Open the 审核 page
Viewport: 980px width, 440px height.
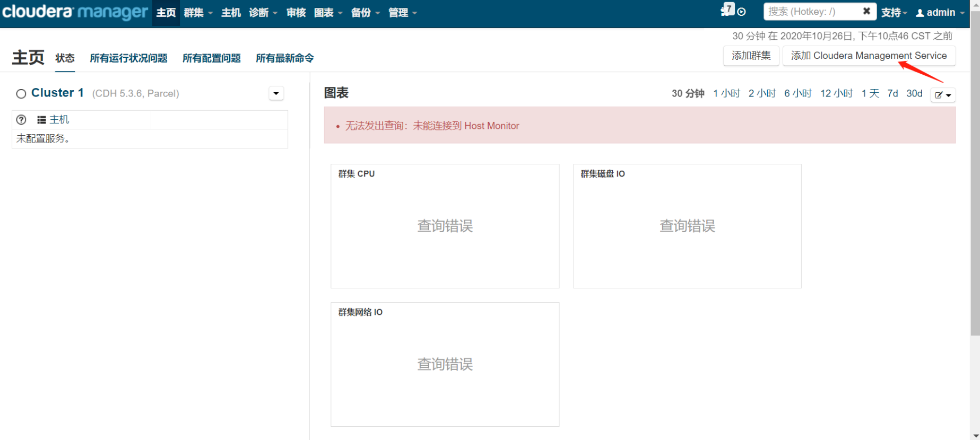click(x=296, y=13)
